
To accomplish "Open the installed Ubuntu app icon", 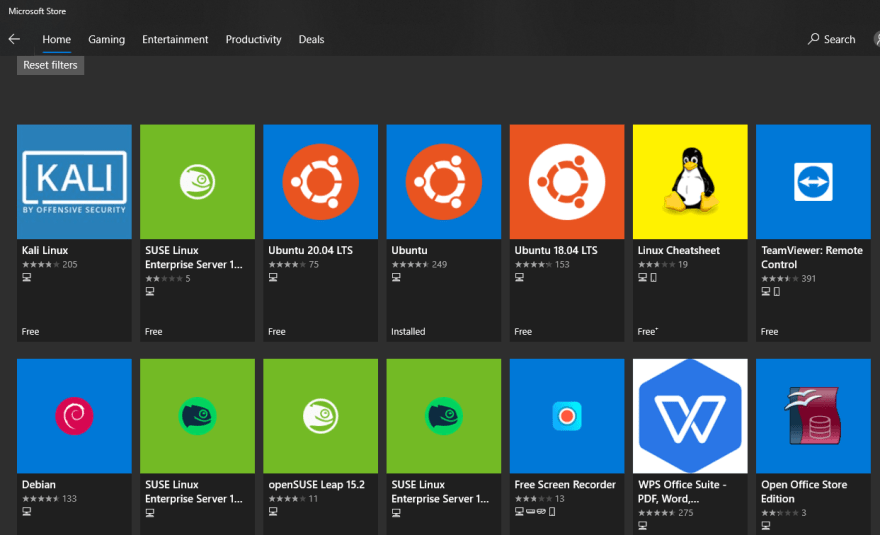I will coord(444,182).
